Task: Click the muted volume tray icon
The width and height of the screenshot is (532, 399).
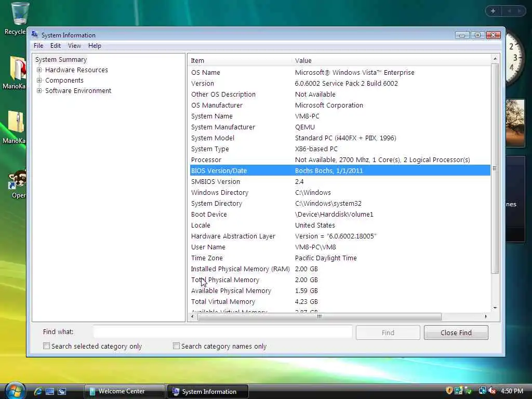Action: pyautogui.click(x=492, y=391)
